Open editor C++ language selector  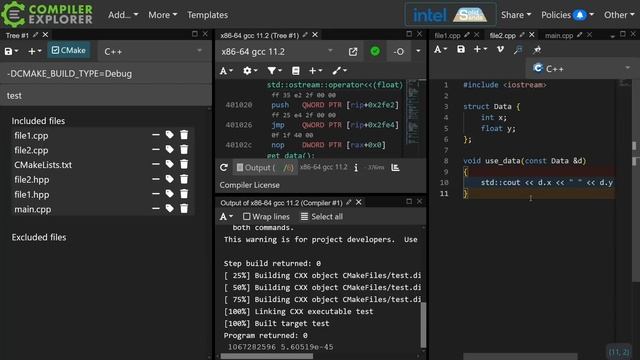581,69
